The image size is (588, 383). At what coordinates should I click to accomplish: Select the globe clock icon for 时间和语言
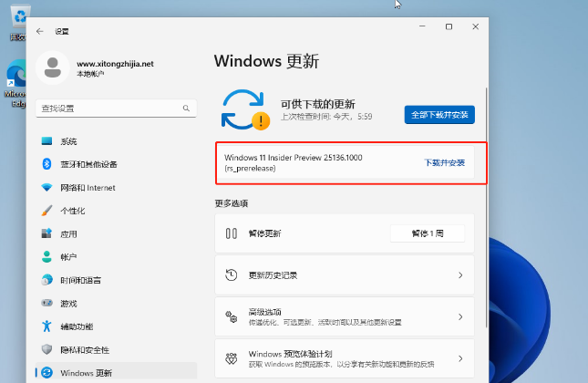(x=46, y=280)
